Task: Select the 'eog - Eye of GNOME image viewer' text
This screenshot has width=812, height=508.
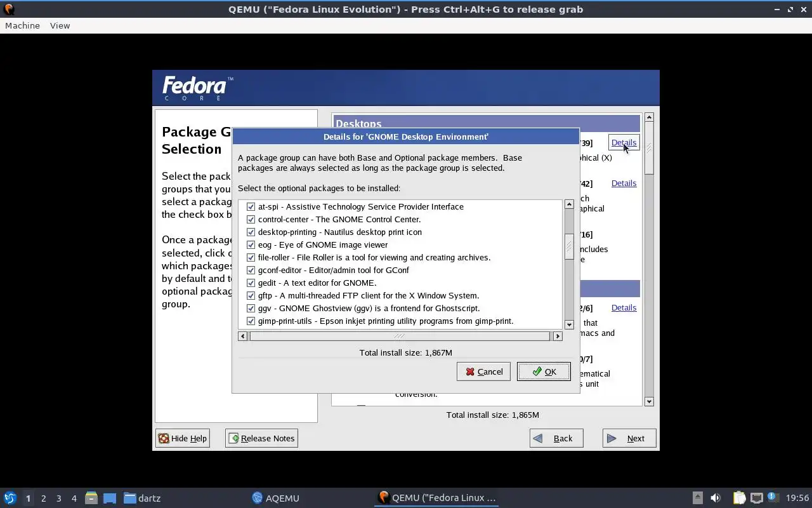Action: (x=323, y=244)
